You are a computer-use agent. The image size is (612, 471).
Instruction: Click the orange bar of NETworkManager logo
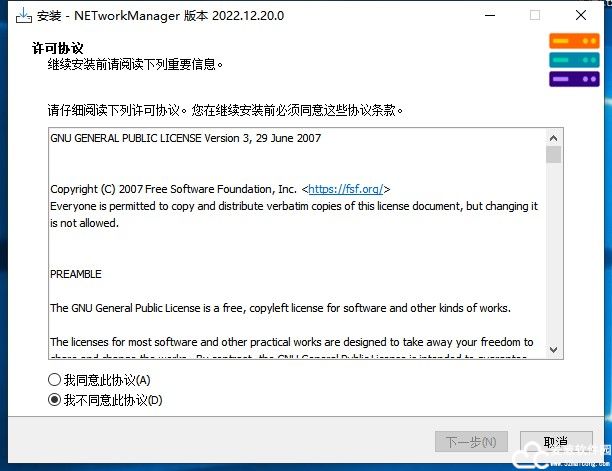point(574,41)
